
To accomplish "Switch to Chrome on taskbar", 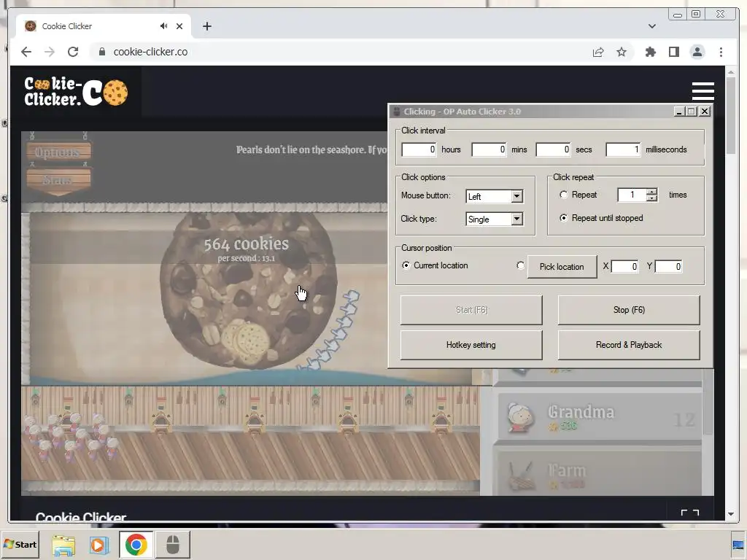I will [136, 544].
